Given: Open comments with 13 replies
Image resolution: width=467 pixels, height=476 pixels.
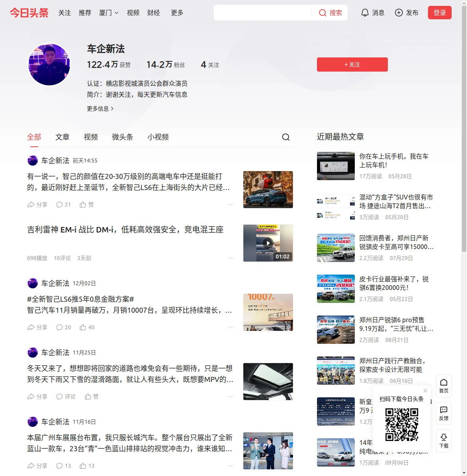Looking at the screenshot, I should pos(63,466).
